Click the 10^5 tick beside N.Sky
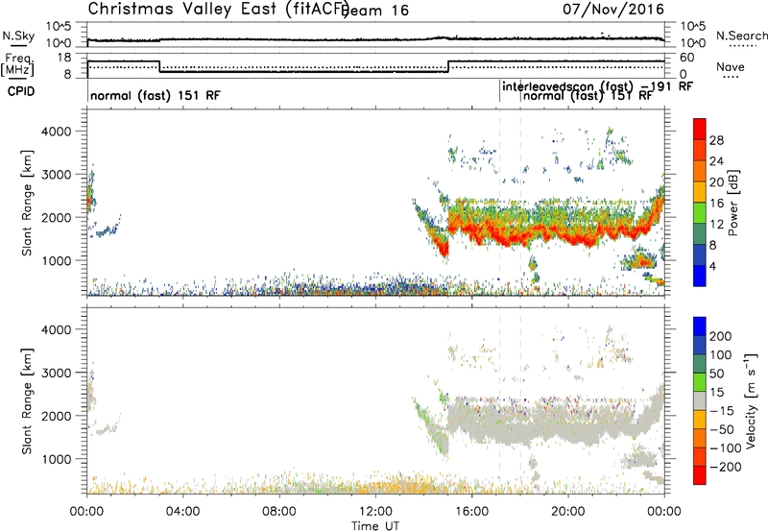Viewport: 768px width, 532px height. pos(59,26)
